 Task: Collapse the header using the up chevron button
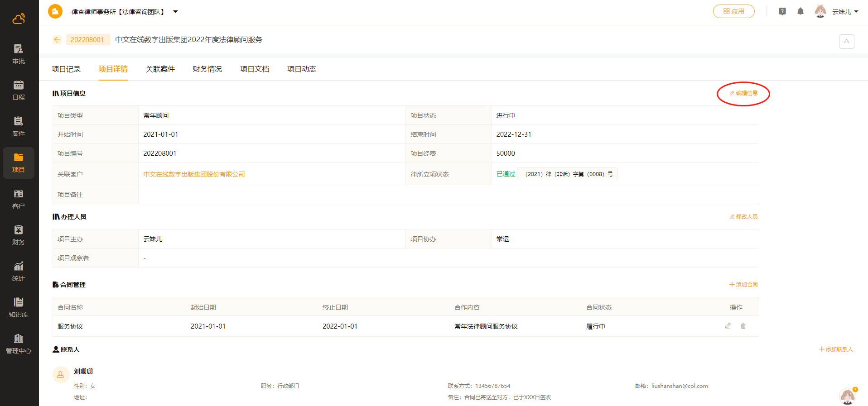click(846, 41)
